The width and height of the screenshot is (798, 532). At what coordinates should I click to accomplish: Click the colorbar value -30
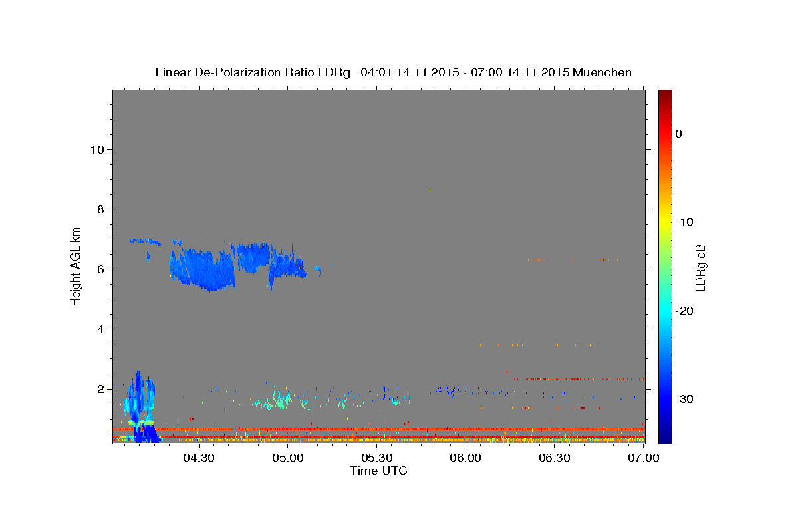pyautogui.click(x=684, y=399)
